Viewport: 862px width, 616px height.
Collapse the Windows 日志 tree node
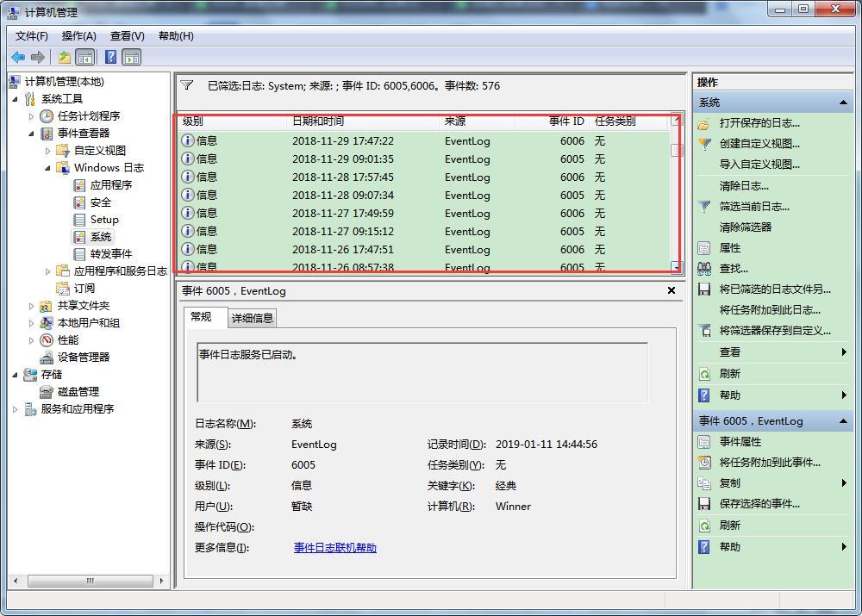click(48, 168)
